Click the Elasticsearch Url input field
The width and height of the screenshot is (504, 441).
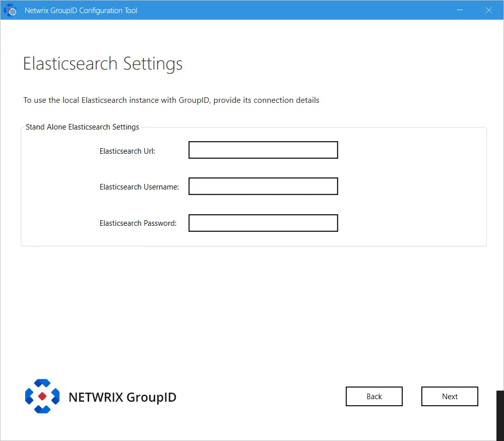[263, 150]
